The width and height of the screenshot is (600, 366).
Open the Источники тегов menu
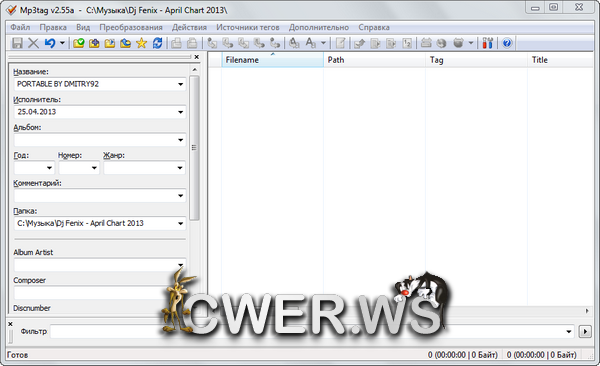248,27
